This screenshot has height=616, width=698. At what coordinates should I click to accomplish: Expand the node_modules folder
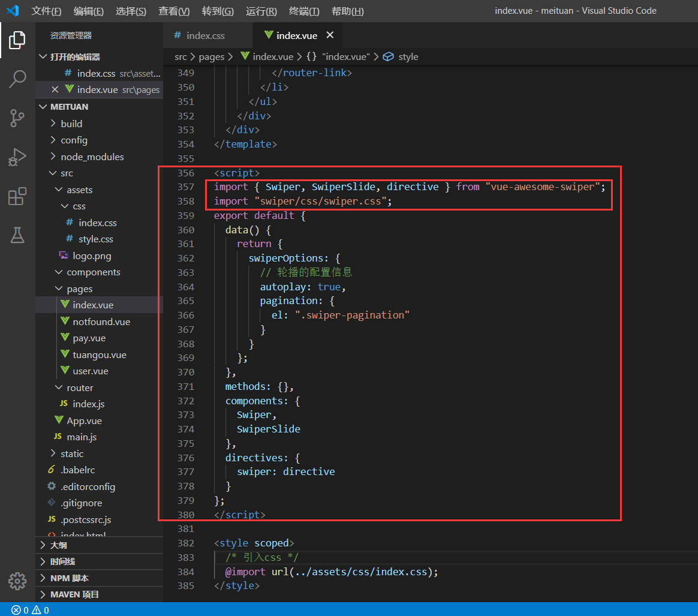coord(53,157)
